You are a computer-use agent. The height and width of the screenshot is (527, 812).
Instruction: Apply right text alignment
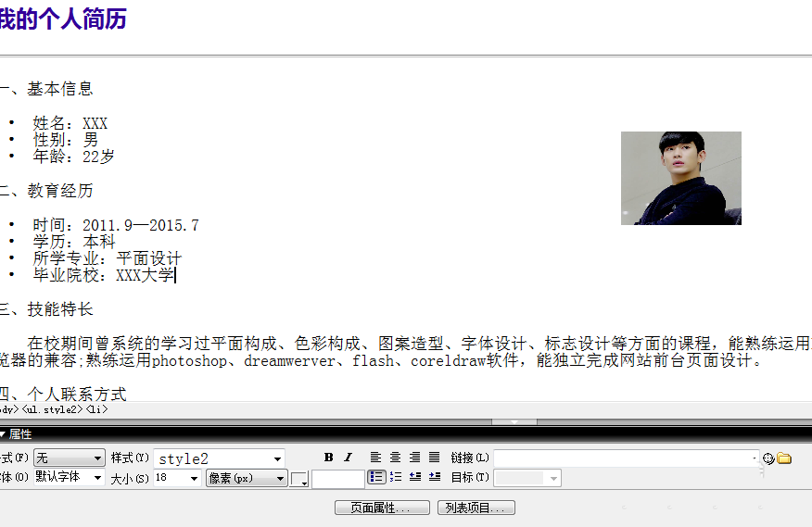[414, 458]
